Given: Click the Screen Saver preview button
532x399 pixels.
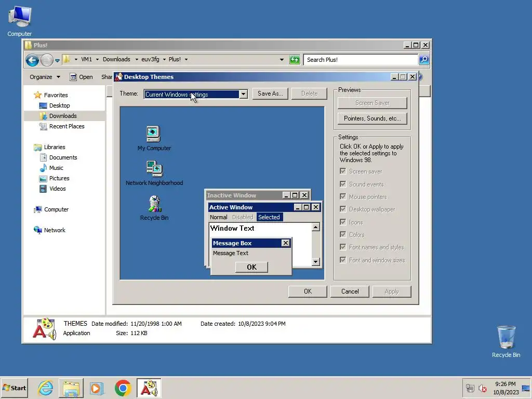Looking at the screenshot, I should click(x=372, y=103).
